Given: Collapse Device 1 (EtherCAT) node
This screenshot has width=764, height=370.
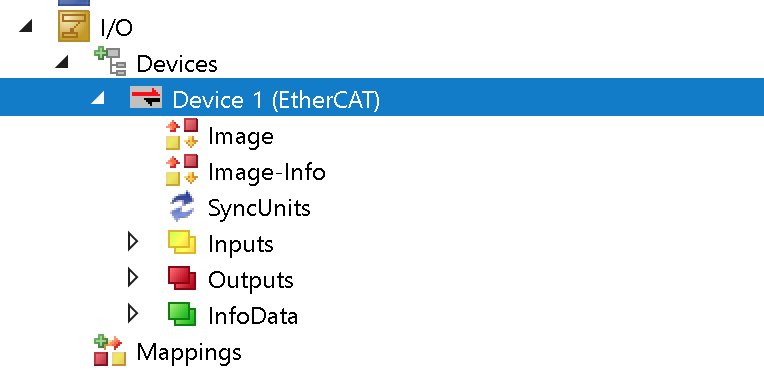Looking at the screenshot, I should [x=98, y=98].
